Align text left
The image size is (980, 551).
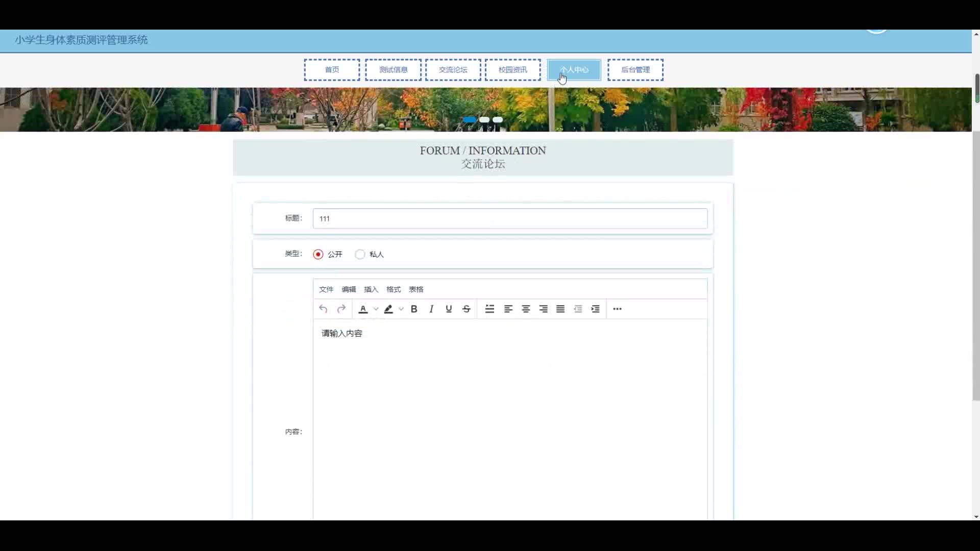[x=508, y=309]
